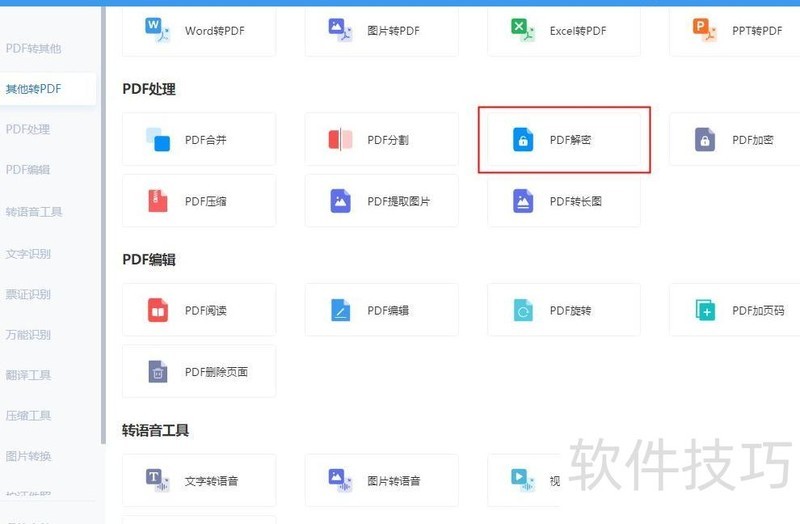
Task: Click the Excel转PDF label
Action: point(578,31)
